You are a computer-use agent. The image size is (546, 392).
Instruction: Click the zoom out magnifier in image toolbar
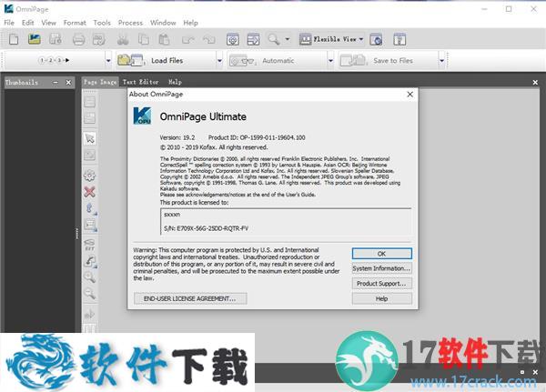click(x=90, y=294)
